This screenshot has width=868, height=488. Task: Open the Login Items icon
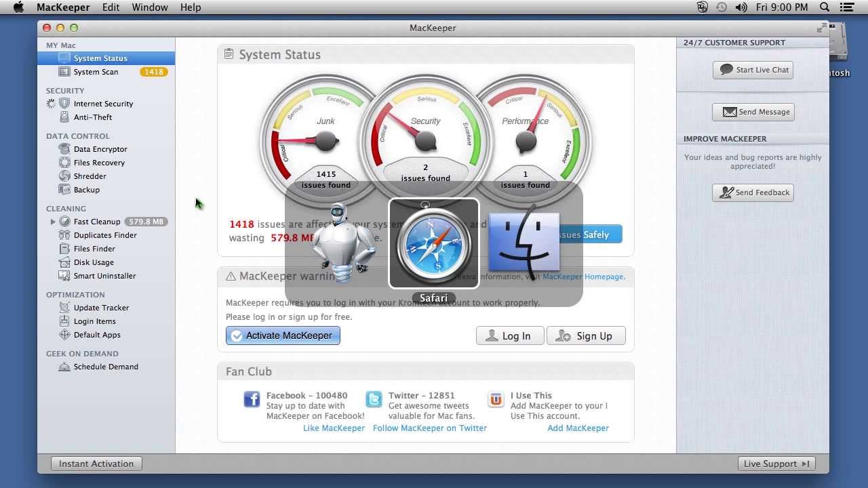[x=64, y=321]
